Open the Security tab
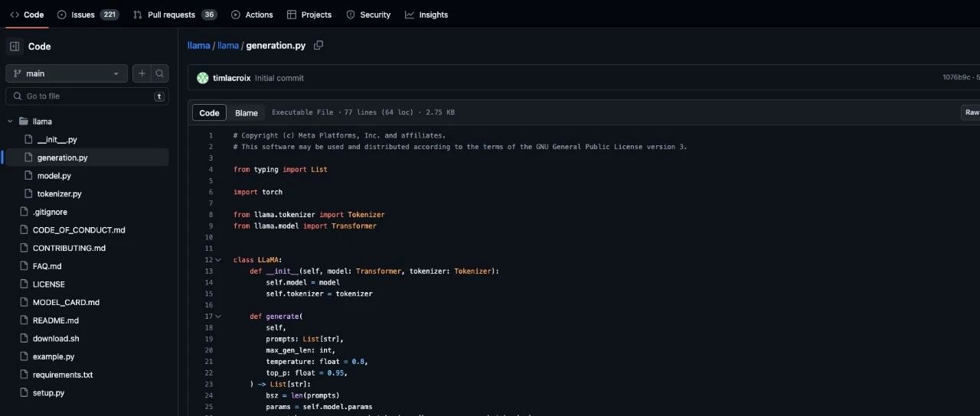980x416 pixels. 368,15
